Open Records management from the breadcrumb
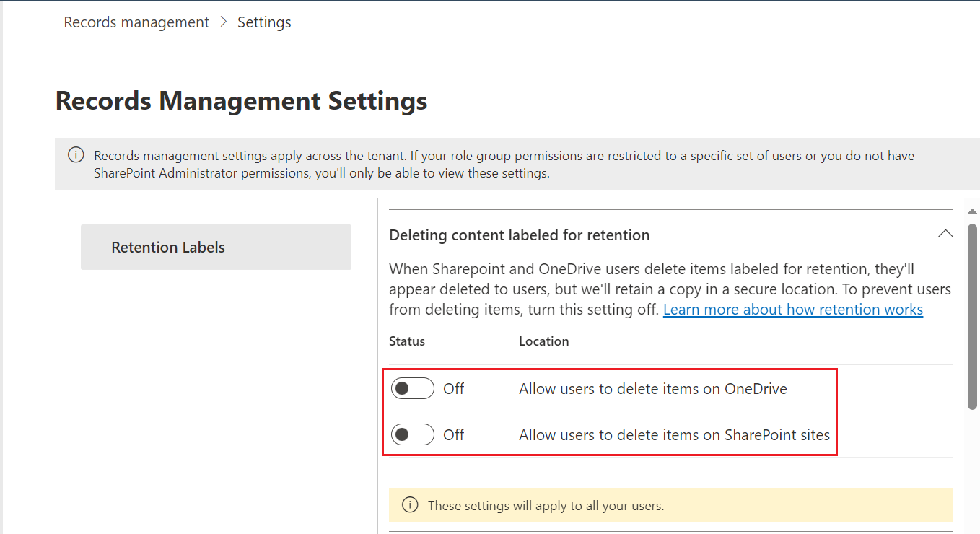Viewport: 980px width, 534px height. click(136, 22)
